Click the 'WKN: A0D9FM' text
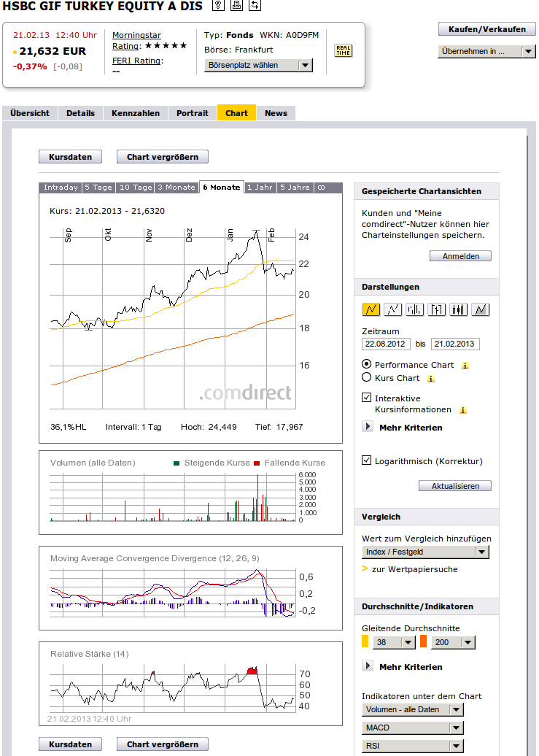Image resolution: width=539 pixels, height=756 pixels. (x=290, y=35)
